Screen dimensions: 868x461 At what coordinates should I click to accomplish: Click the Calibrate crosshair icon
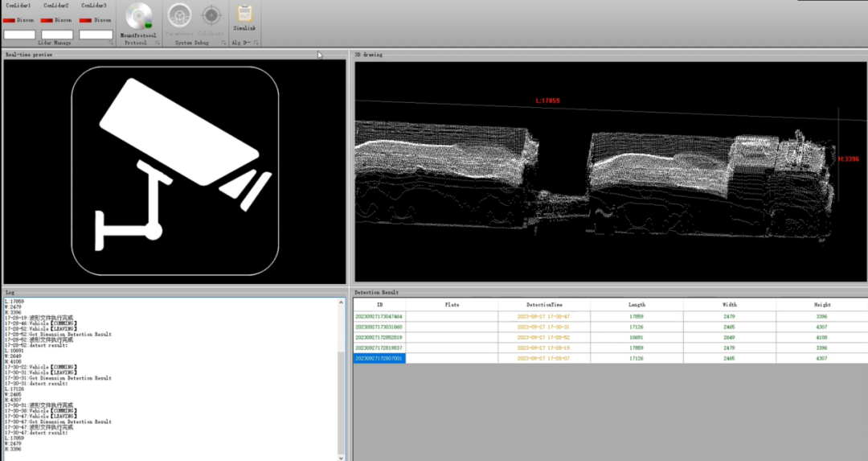click(x=211, y=16)
